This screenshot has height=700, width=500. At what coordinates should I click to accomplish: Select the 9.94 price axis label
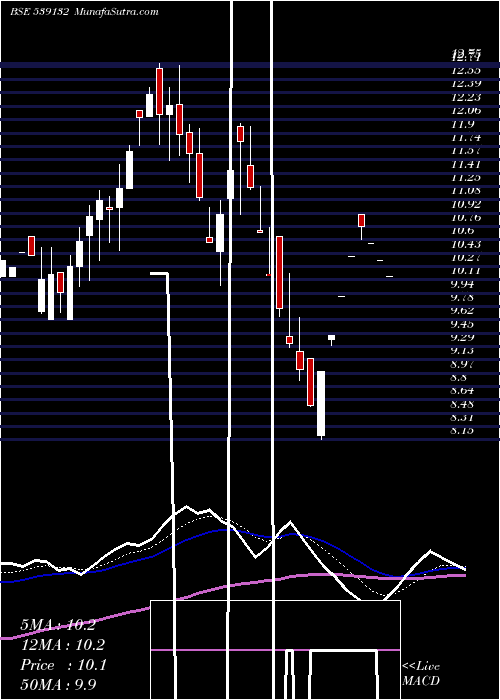[462, 284]
